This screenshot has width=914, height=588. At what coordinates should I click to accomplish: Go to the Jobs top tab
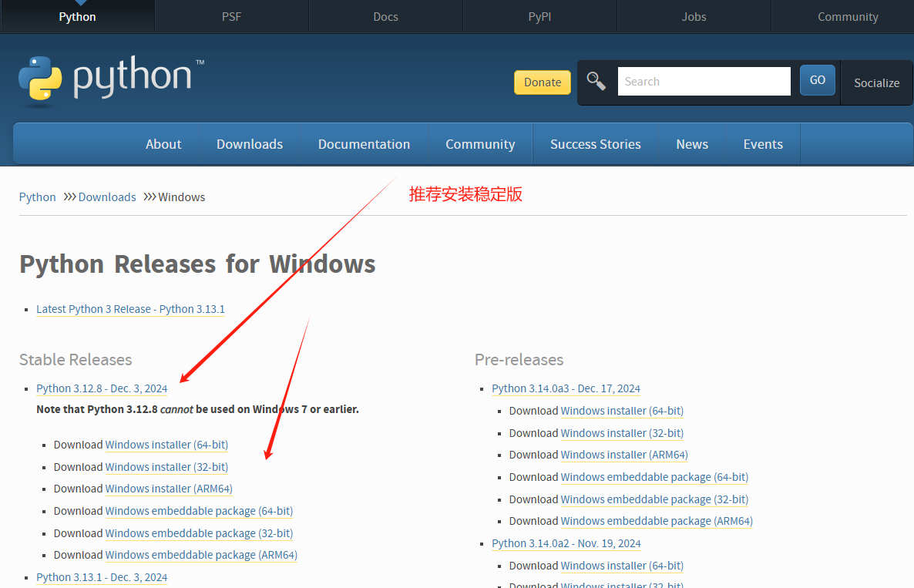(694, 17)
